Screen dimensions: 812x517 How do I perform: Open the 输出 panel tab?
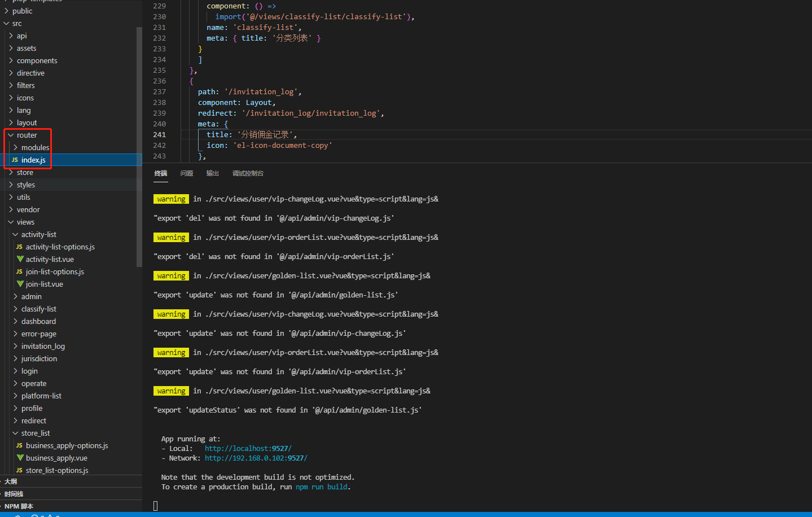(212, 173)
